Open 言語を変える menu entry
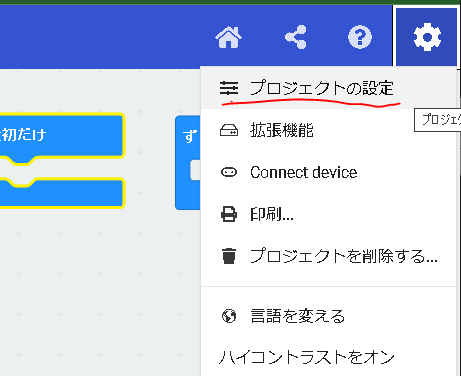This screenshot has width=461, height=376. click(x=328, y=316)
